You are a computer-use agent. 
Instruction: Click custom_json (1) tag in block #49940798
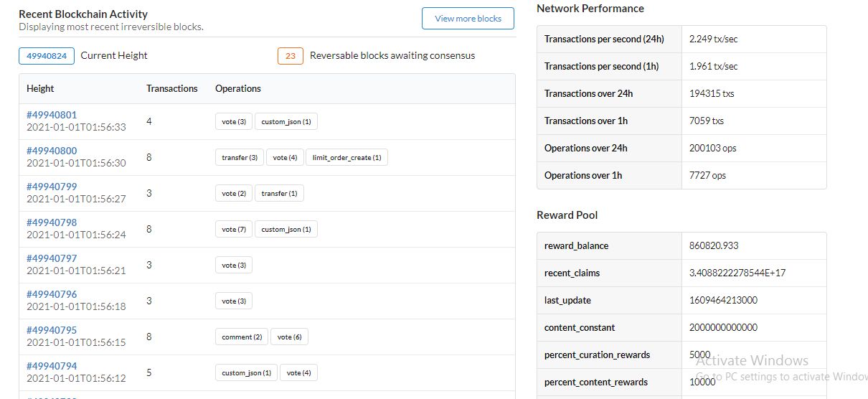pyautogui.click(x=286, y=229)
